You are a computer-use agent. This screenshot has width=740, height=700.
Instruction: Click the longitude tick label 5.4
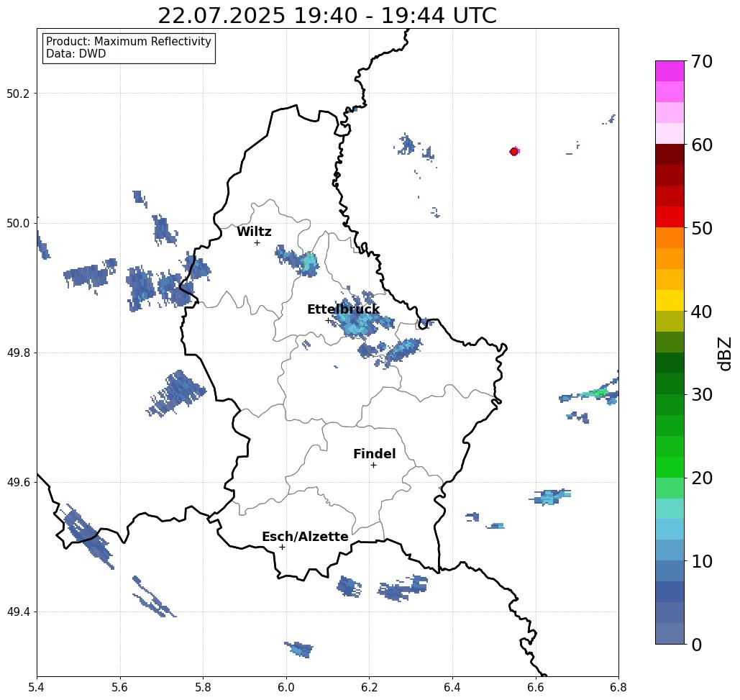click(x=37, y=687)
